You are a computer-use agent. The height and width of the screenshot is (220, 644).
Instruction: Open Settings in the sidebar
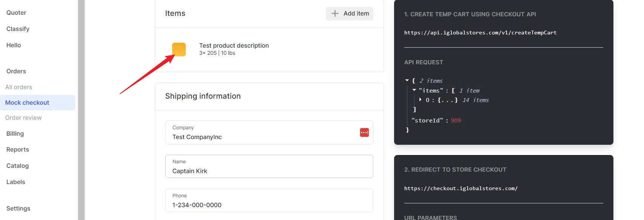click(x=18, y=208)
